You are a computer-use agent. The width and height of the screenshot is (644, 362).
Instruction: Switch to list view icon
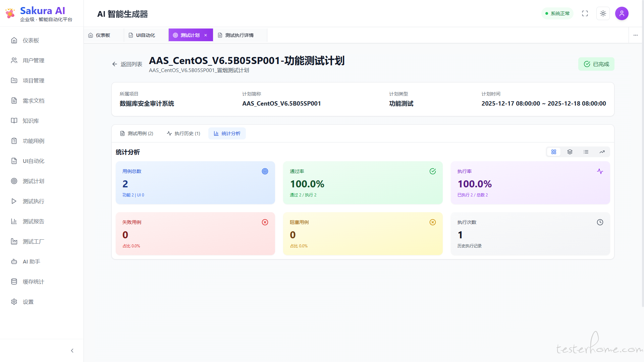[586, 152]
